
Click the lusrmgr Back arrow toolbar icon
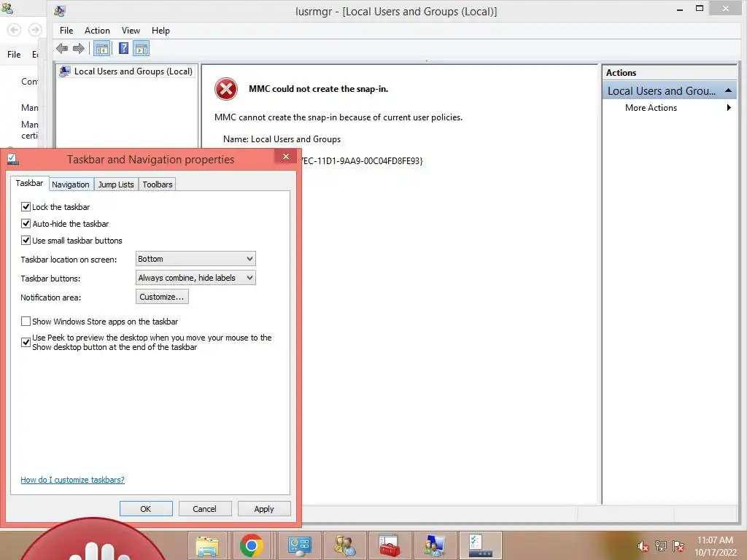click(x=62, y=48)
